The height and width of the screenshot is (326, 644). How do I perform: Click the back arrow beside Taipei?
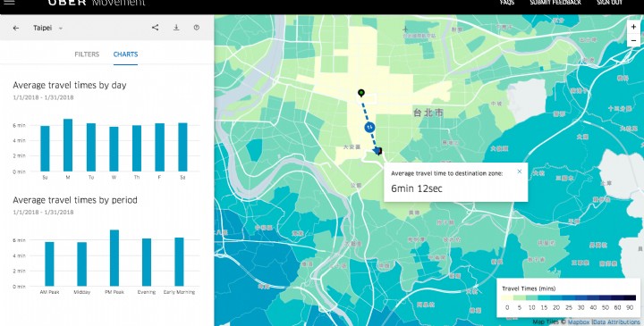[x=15, y=28]
